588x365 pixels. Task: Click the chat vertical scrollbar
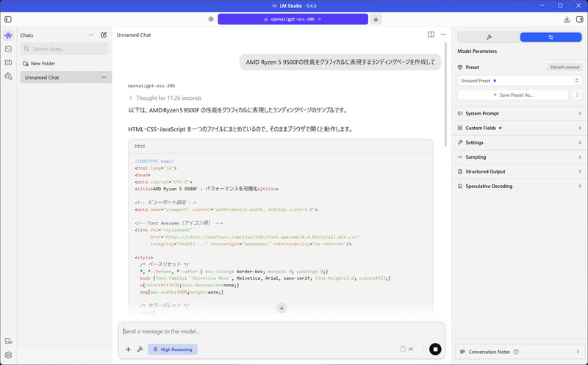(x=446, y=95)
